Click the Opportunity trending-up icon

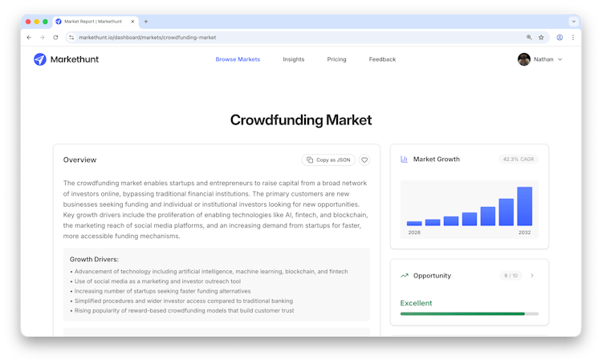pyautogui.click(x=405, y=276)
